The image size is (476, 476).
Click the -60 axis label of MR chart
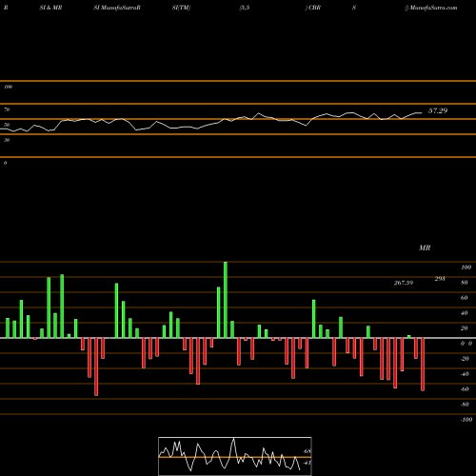[465, 389]
